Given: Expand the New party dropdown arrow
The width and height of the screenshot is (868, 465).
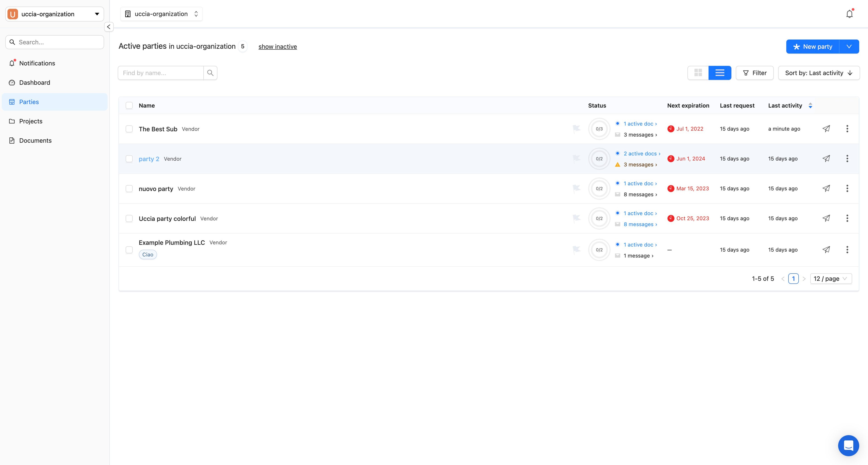Looking at the screenshot, I should click(849, 47).
